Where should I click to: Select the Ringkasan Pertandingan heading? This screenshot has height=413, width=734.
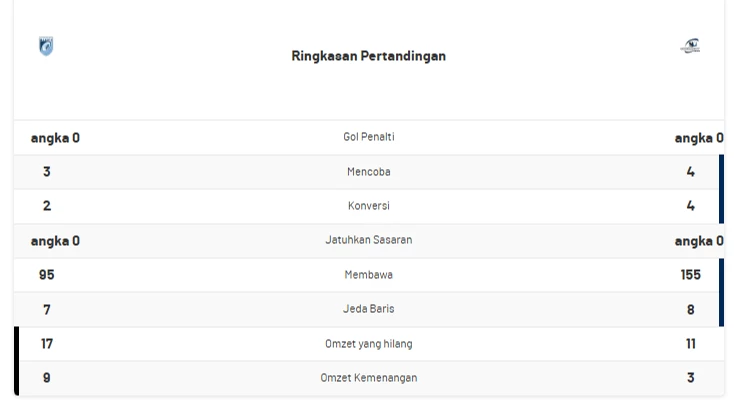(x=368, y=56)
